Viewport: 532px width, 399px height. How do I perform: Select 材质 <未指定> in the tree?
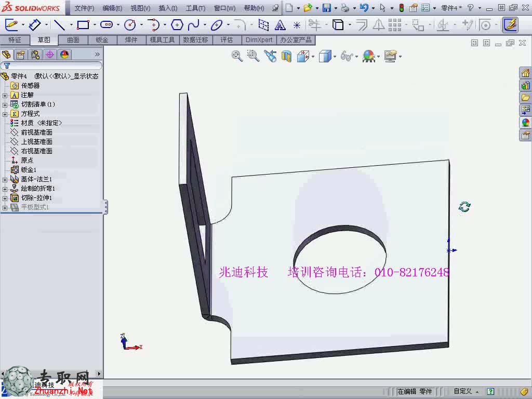point(41,123)
